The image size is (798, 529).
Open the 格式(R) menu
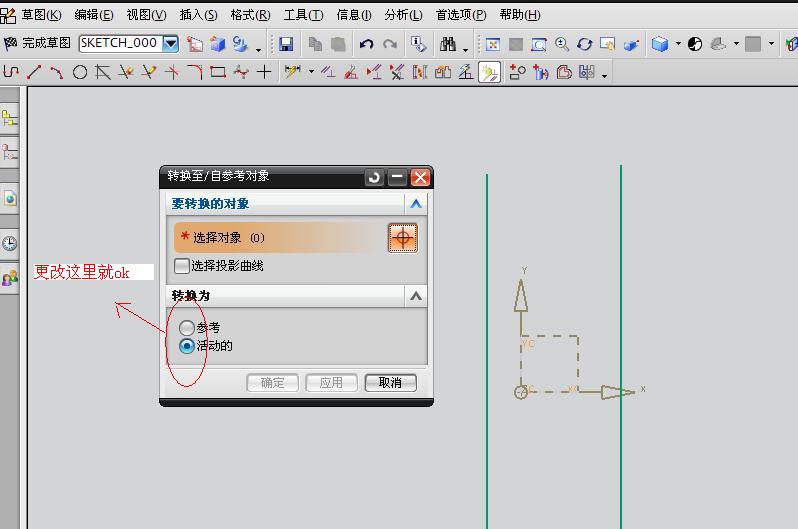[250, 15]
